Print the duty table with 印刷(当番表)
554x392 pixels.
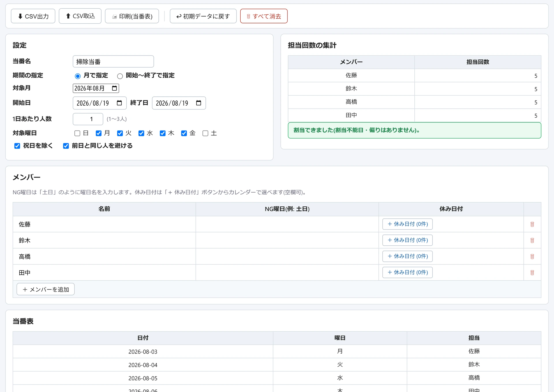pos(132,16)
